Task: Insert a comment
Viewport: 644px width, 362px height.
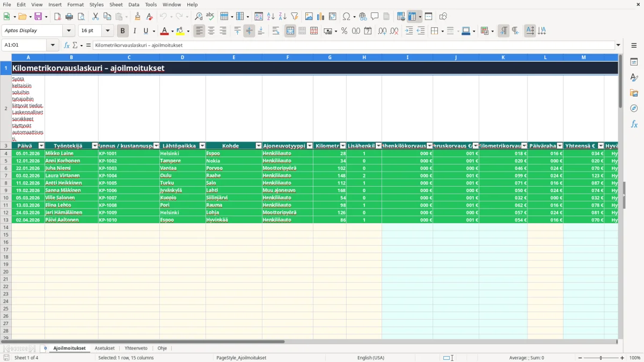Action: click(x=375, y=17)
